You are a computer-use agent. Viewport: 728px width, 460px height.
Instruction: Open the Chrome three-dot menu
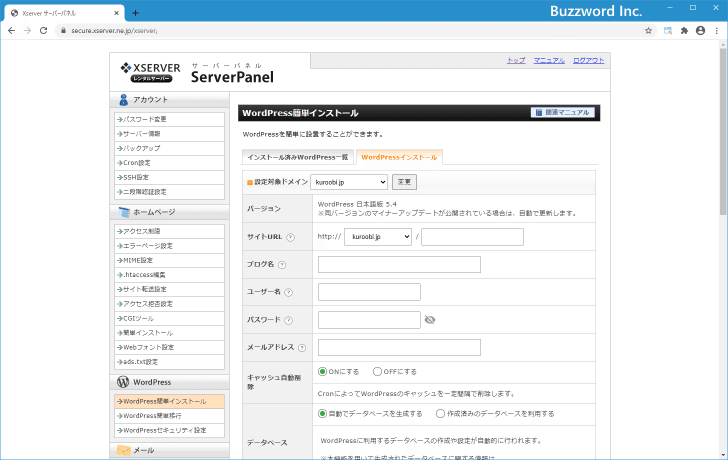[716, 31]
